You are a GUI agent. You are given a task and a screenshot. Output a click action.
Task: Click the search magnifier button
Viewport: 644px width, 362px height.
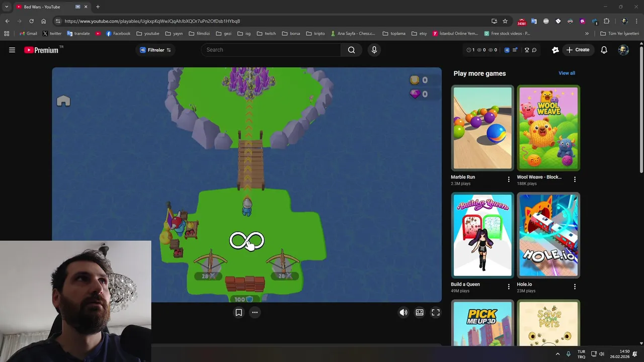tap(351, 50)
